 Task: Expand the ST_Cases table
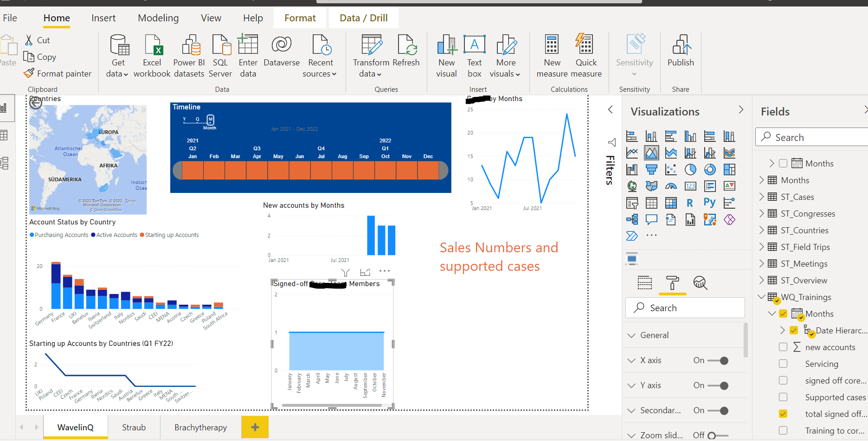(x=761, y=197)
